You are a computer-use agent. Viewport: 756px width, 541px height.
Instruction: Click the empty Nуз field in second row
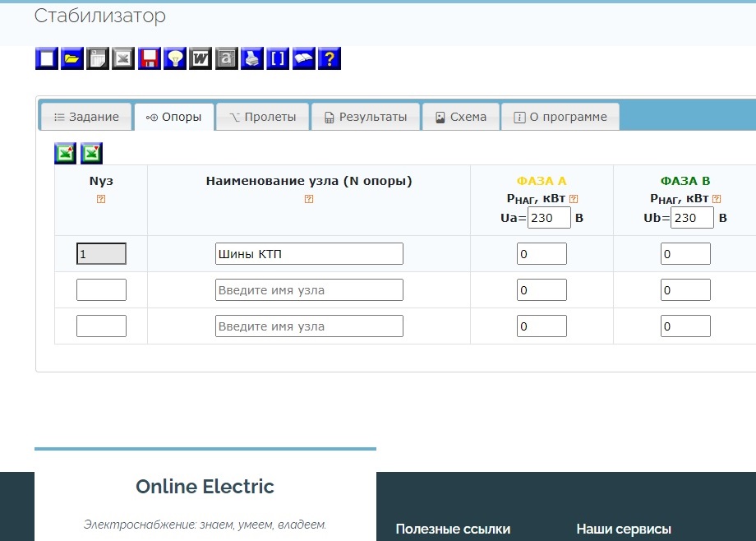101,290
